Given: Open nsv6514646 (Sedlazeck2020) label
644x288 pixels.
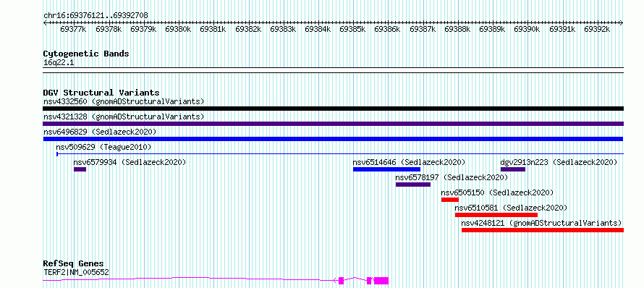Looking at the screenshot, I should point(409,162).
